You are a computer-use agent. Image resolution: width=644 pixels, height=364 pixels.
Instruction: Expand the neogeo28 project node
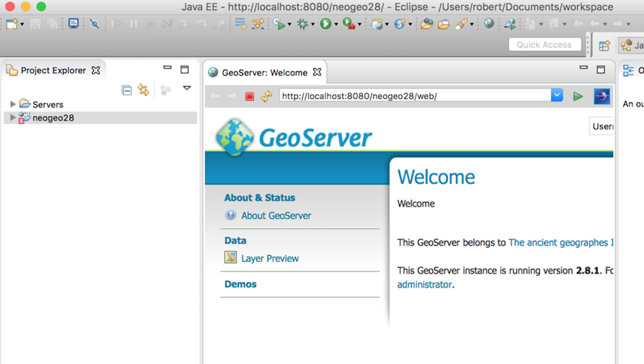coord(13,117)
